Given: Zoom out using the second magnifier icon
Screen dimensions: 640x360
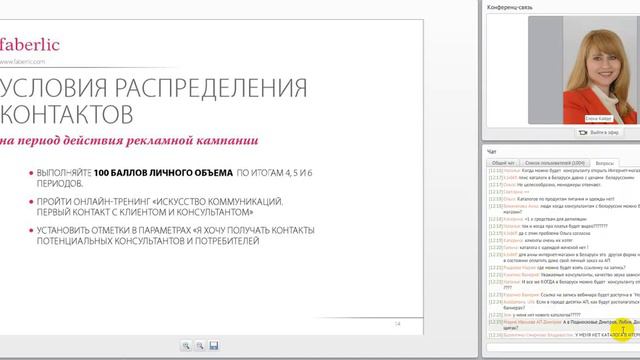Looking at the screenshot, I should (x=200, y=346).
